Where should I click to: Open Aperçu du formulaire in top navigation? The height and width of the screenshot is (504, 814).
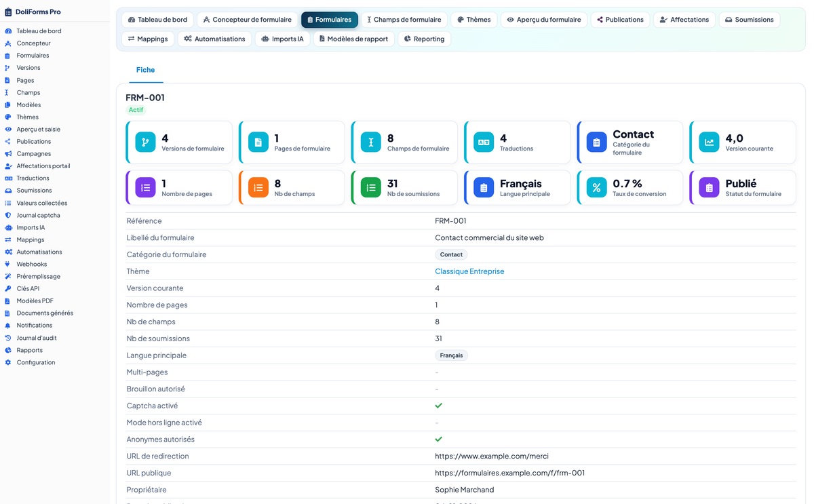(x=544, y=20)
